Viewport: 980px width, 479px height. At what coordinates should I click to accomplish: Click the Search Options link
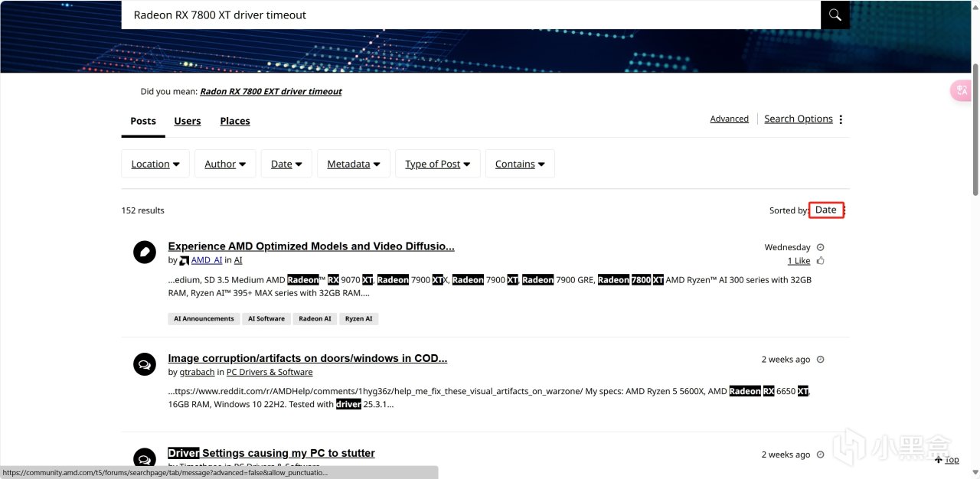point(799,119)
